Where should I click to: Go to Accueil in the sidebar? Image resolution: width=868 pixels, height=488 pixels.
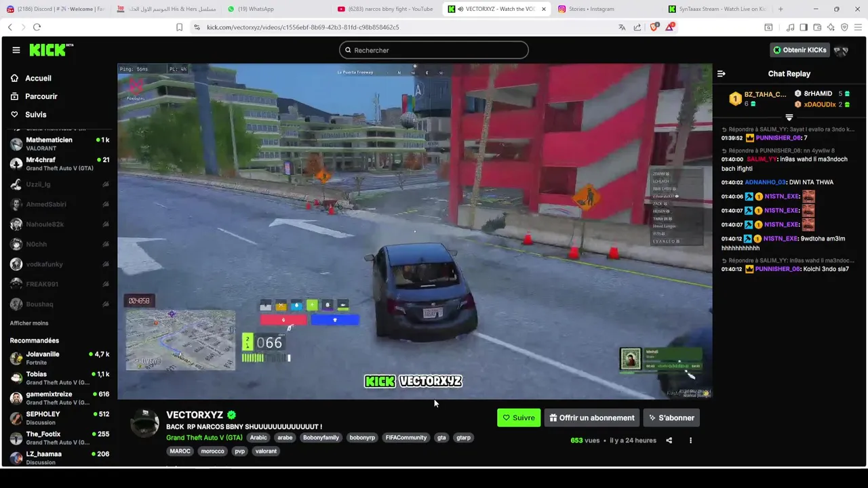38,78
